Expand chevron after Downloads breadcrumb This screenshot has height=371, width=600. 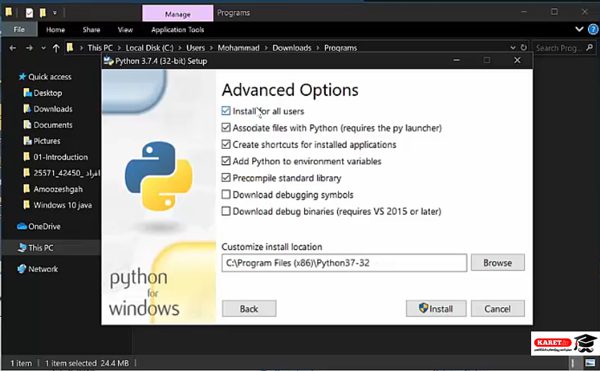tap(318, 48)
